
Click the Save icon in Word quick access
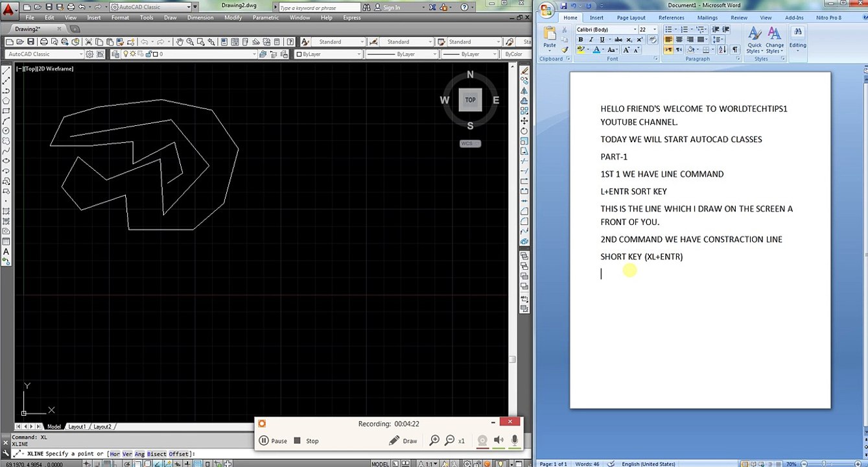coord(563,6)
